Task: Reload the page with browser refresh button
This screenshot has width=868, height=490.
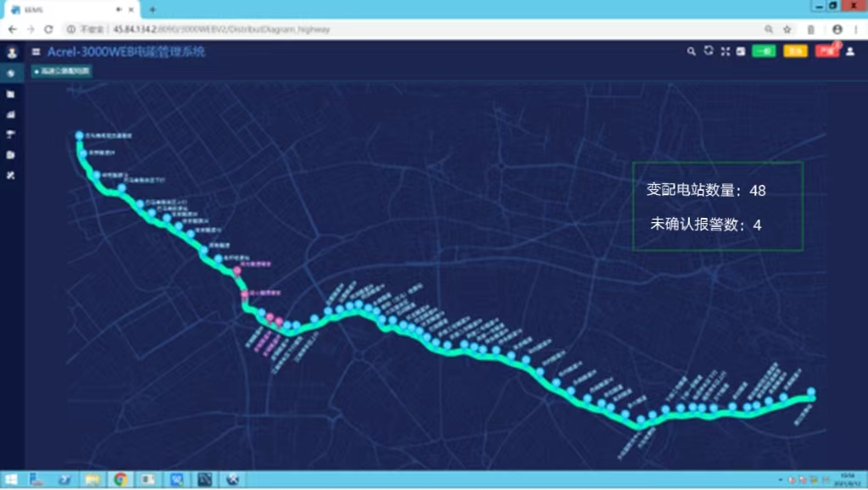Action: click(48, 30)
